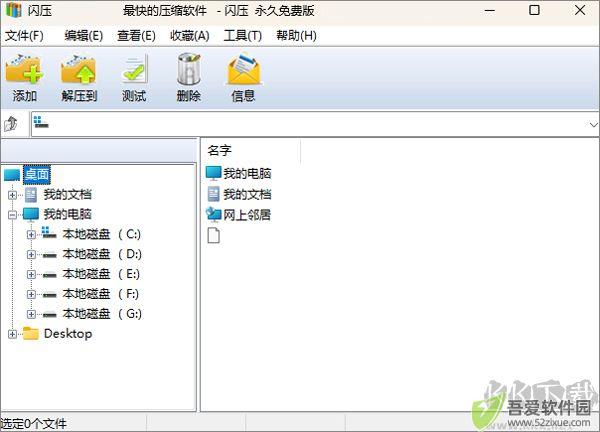Image resolution: width=600 pixels, height=432 pixels.
Task: Click status bar text 选定0个文件
Action: click(34, 424)
